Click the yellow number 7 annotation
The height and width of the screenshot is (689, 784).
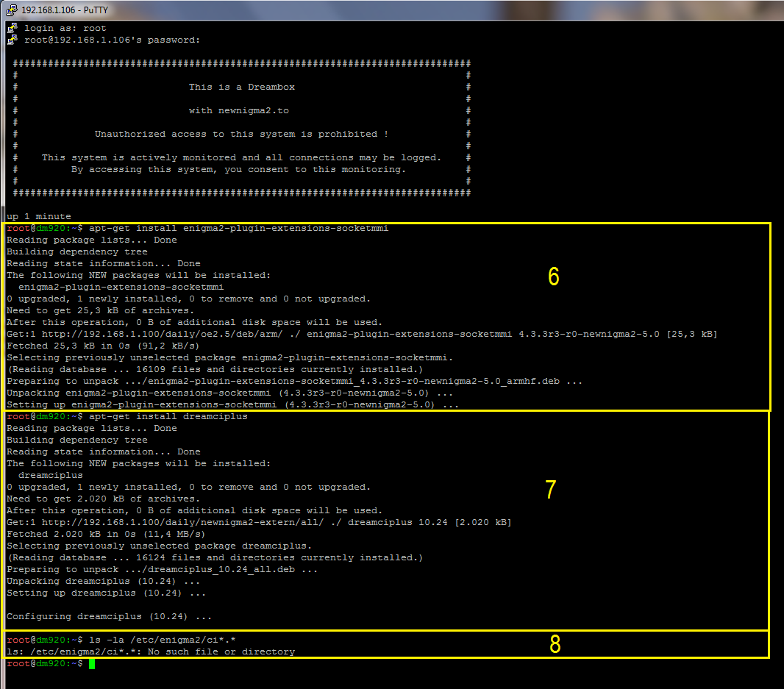coord(551,490)
